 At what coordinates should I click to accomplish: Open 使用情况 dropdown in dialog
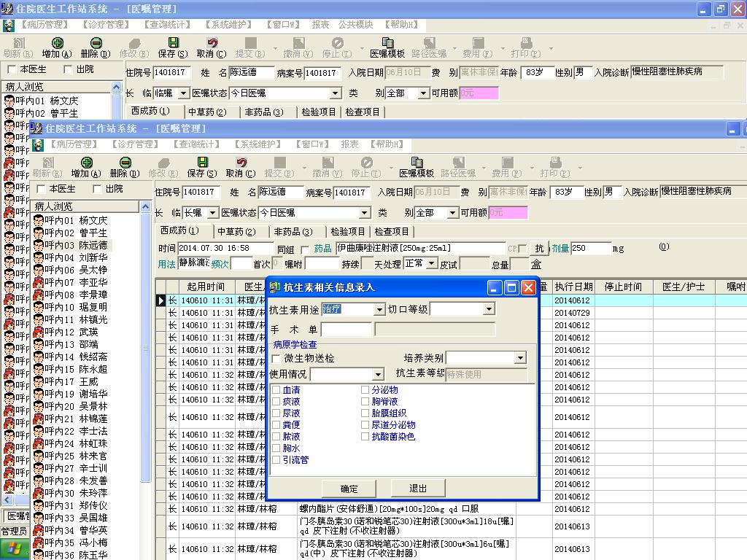pos(379,374)
